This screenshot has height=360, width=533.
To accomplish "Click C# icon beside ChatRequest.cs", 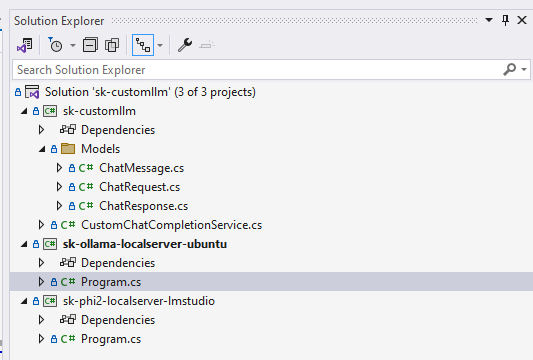I will click(86, 187).
